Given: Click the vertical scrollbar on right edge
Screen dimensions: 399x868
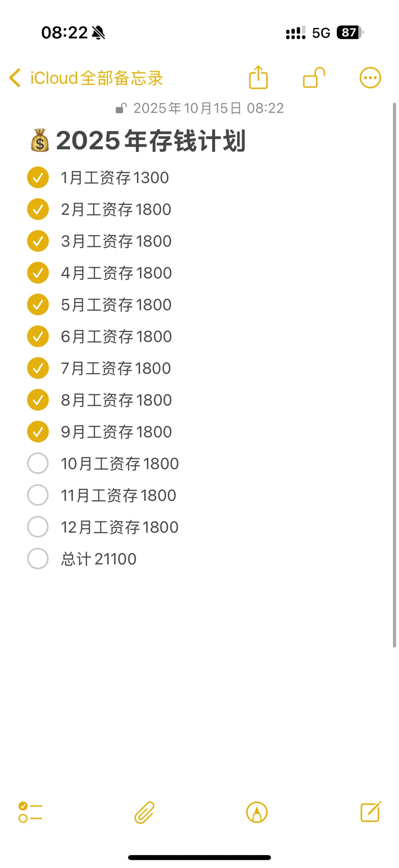Looking at the screenshot, I should [x=394, y=374].
